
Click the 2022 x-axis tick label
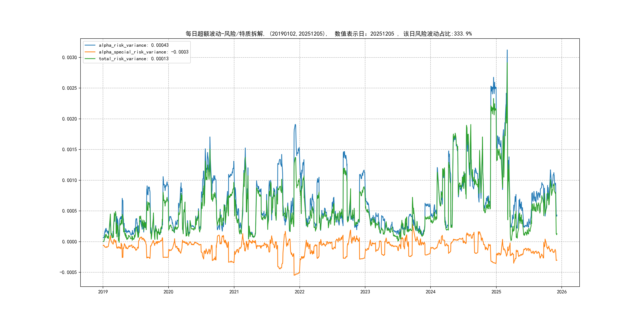click(x=300, y=292)
